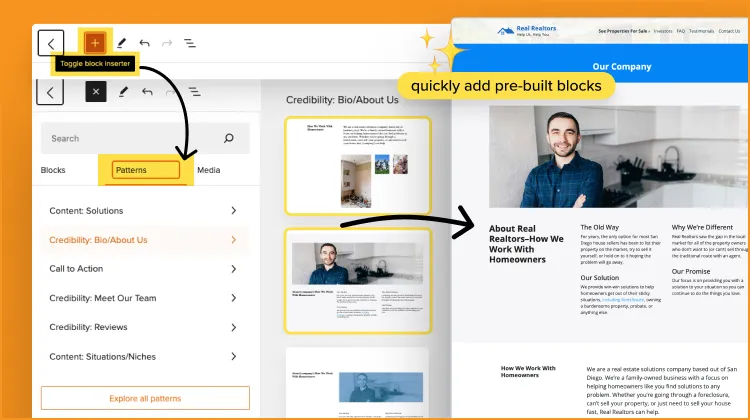
Task: Click the magnifier icon in the search box
Action: (x=229, y=138)
